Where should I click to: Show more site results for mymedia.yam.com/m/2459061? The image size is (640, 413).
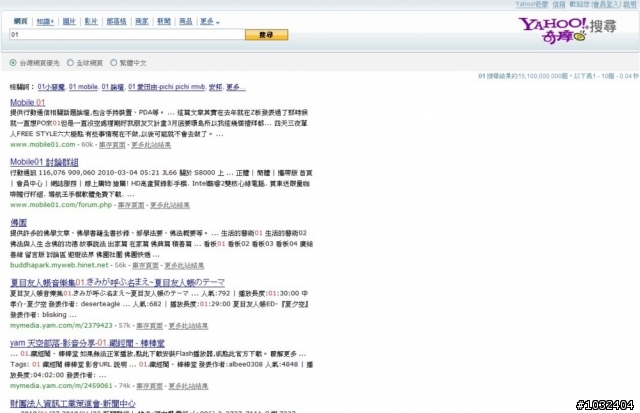(x=188, y=386)
